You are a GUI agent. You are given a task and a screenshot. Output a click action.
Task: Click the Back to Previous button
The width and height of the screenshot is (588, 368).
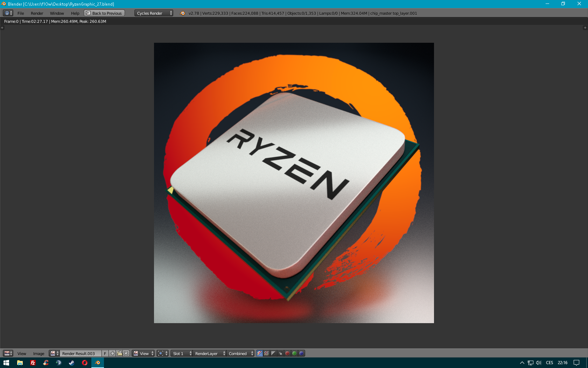pyautogui.click(x=104, y=13)
